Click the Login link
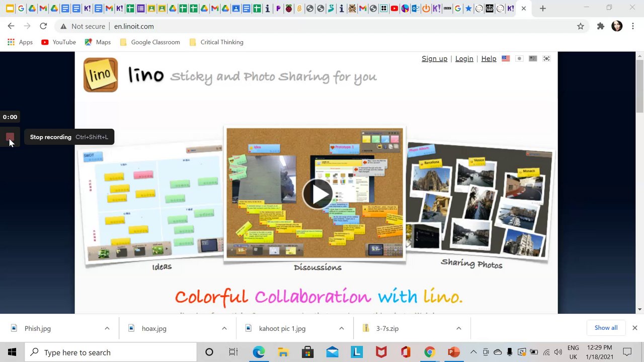This screenshot has height=362, width=644. pyautogui.click(x=464, y=58)
